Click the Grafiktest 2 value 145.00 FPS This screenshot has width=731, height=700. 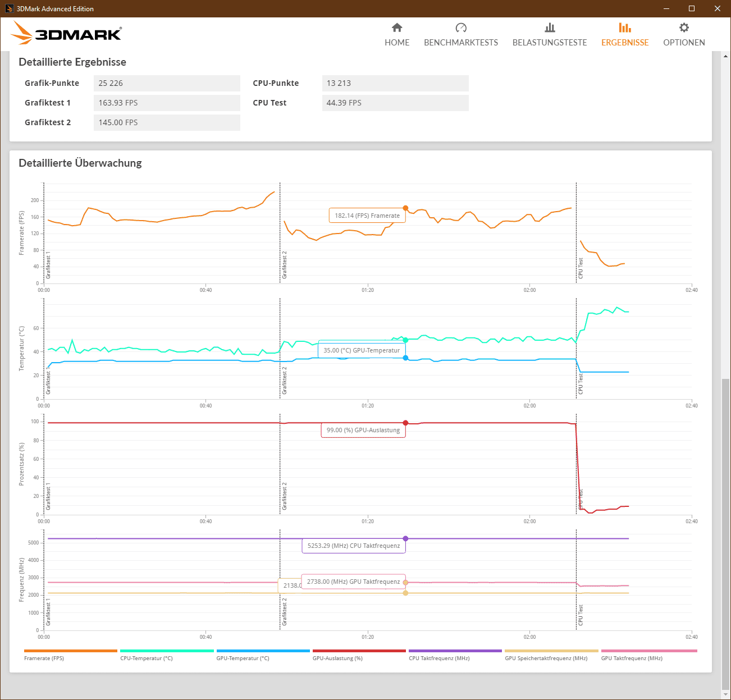(x=167, y=122)
